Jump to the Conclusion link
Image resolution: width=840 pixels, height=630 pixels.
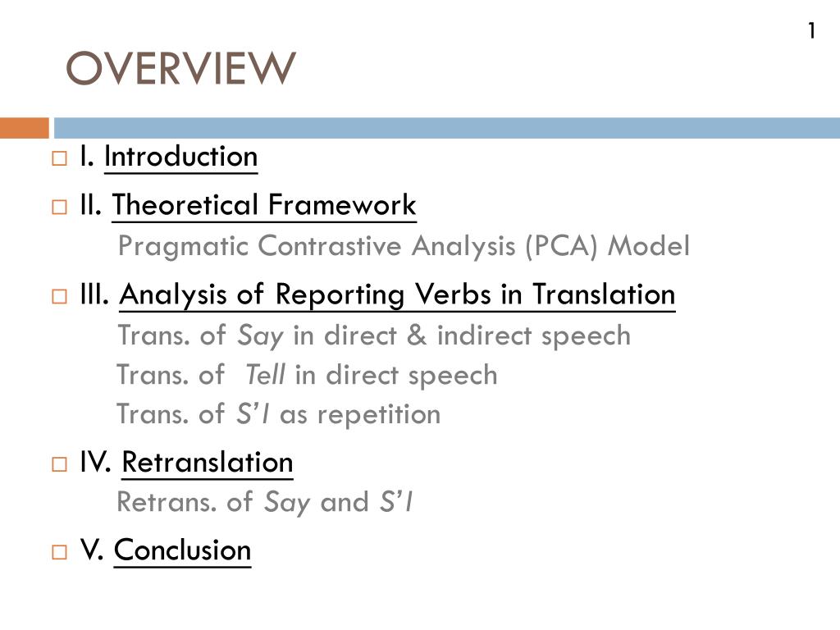pos(183,550)
